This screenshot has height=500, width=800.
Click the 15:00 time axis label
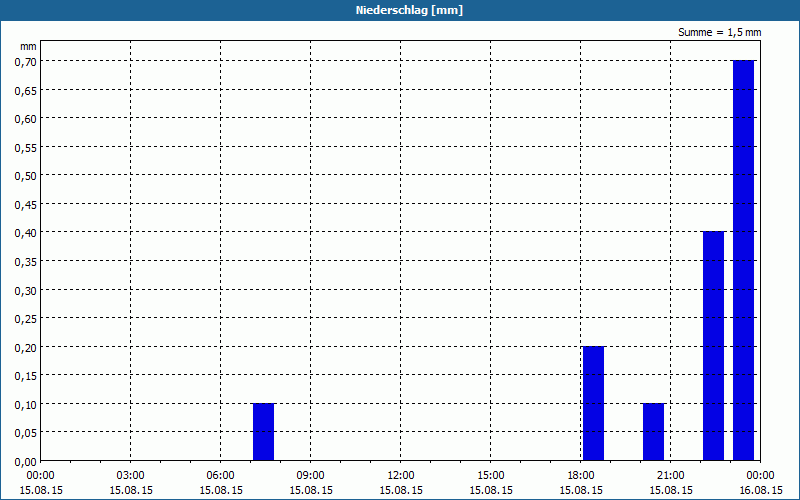pos(491,476)
